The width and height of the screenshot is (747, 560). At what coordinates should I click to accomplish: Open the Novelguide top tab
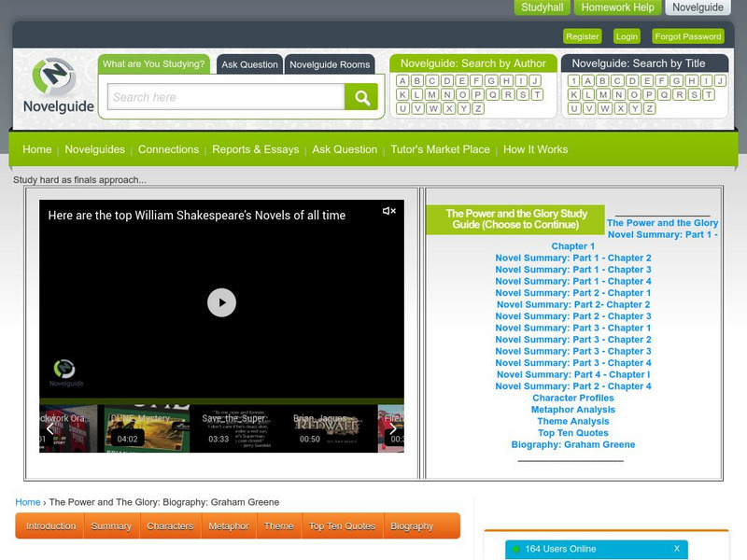point(698,7)
